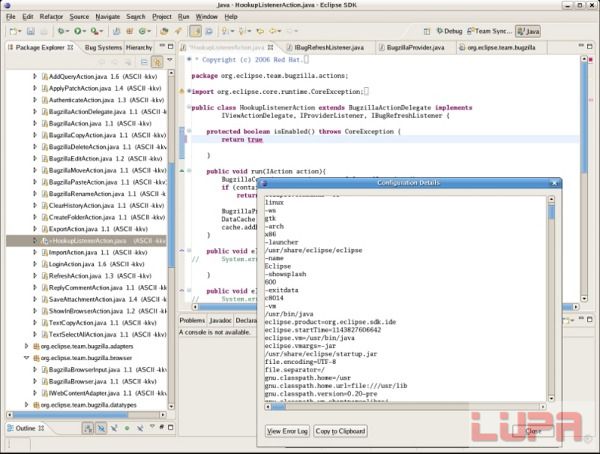Close the Configuration Details dialog X
600x454 pixels.
(x=554, y=183)
